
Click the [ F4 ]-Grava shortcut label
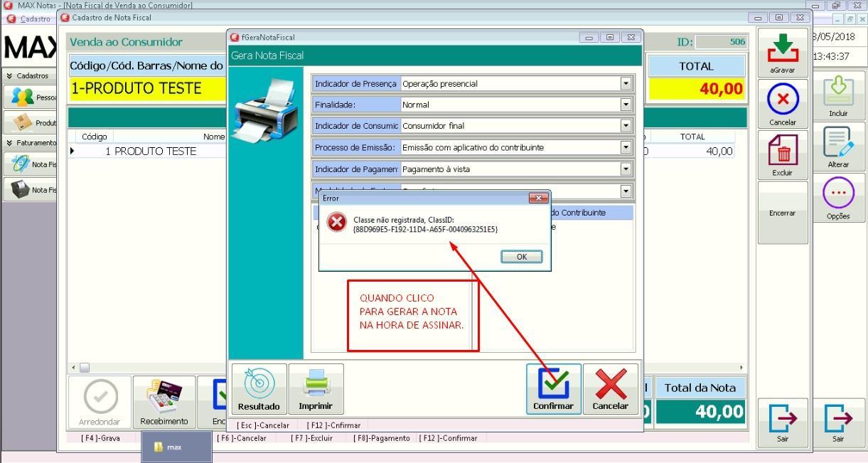click(100, 438)
